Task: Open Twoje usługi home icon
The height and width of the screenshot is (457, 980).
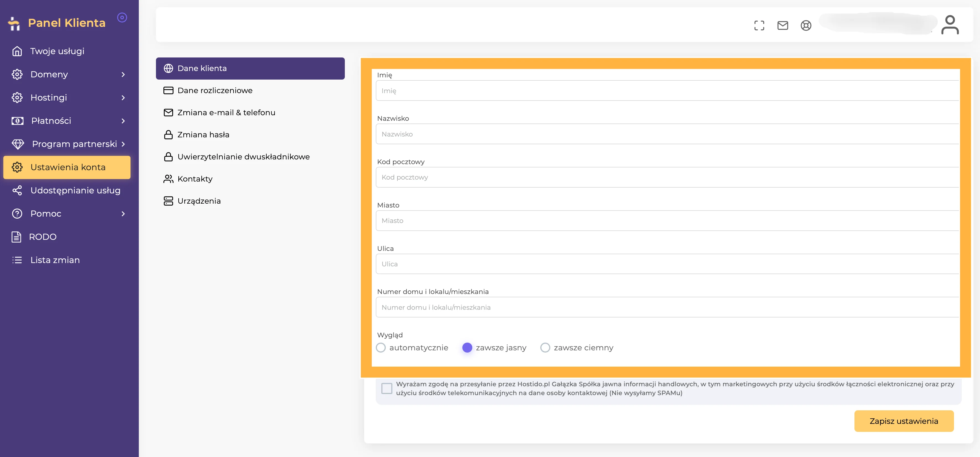Action: coord(17,51)
